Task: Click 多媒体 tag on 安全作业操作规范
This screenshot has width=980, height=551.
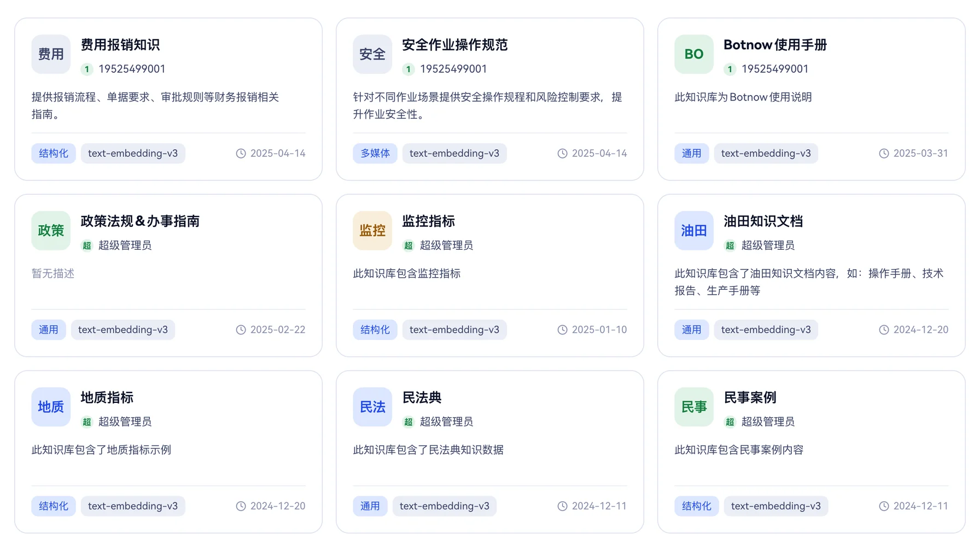Action: tap(375, 154)
